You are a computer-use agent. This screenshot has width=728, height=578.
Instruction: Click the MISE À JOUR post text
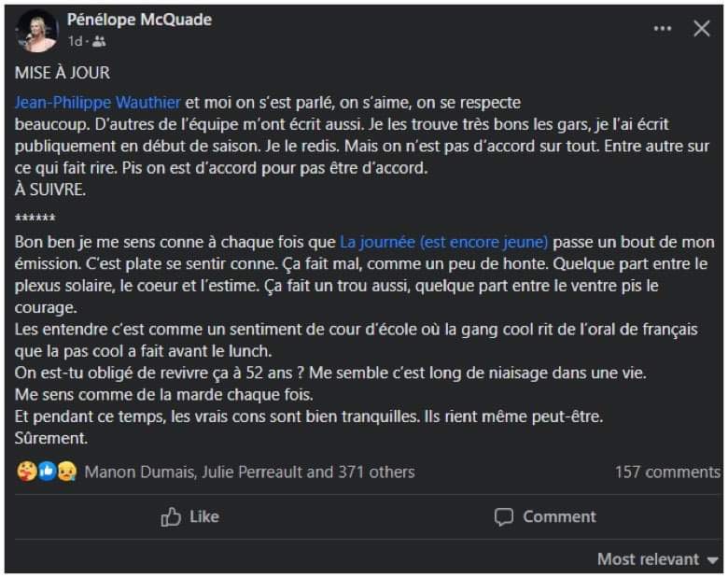coord(63,73)
